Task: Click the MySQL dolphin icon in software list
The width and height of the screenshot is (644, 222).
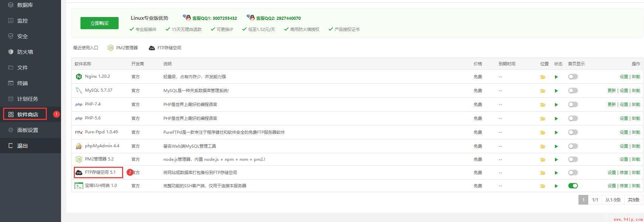Action: (x=79, y=90)
